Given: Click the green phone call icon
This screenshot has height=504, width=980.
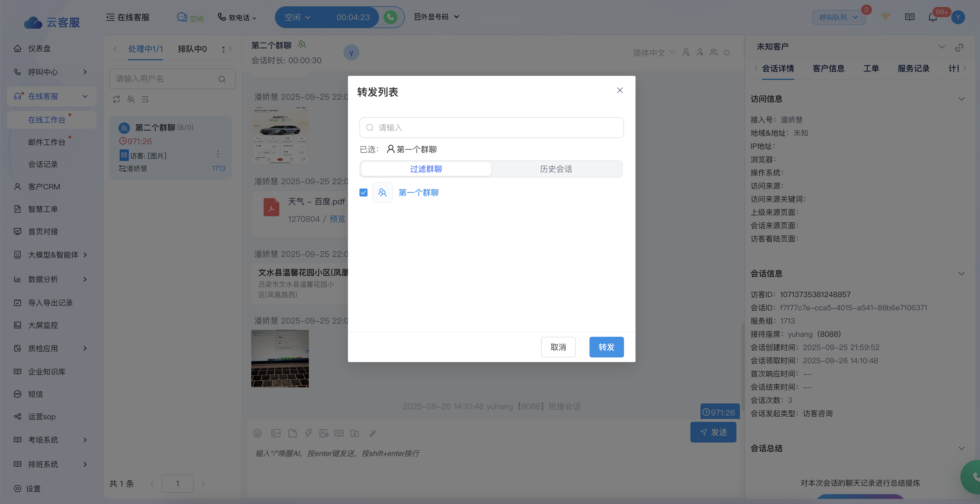Looking at the screenshot, I should coord(390,17).
